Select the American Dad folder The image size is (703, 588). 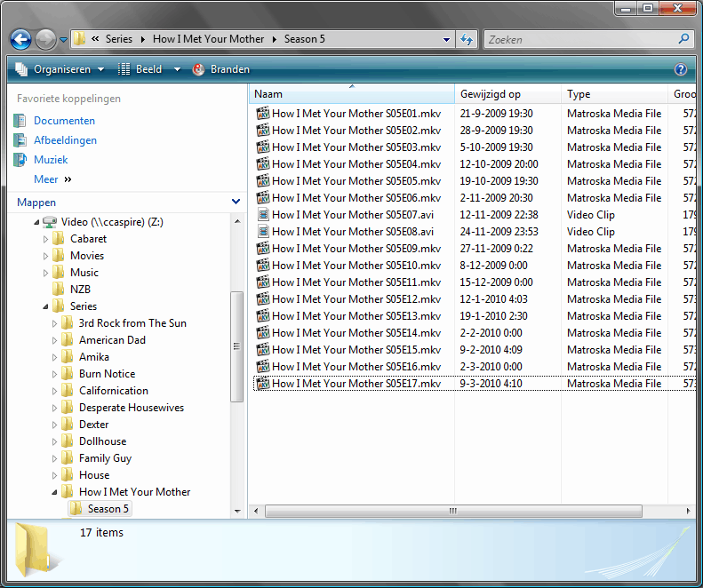click(x=112, y=340)
